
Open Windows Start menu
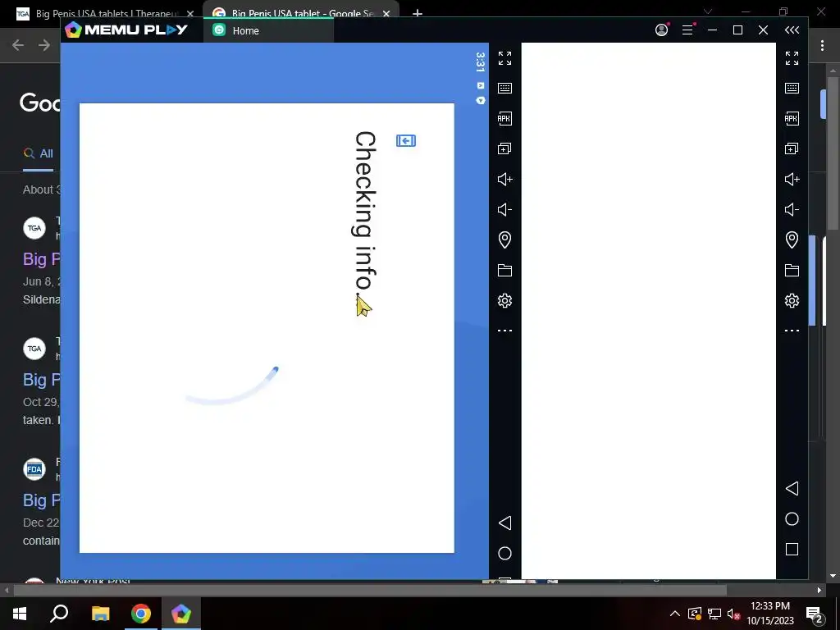click(20, 614)
